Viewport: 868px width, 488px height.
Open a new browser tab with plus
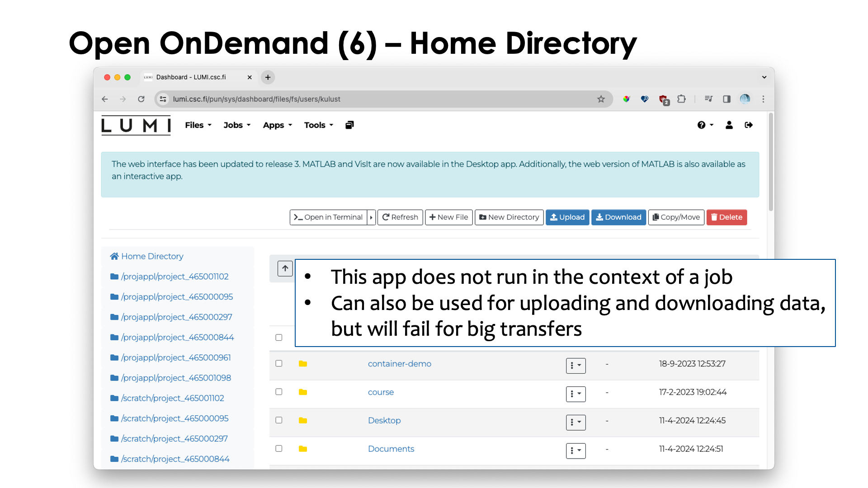pos(268,77)
